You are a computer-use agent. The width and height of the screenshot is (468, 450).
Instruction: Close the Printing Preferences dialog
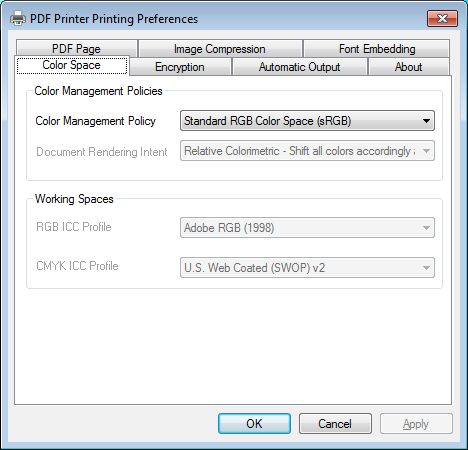click(442, 18)
